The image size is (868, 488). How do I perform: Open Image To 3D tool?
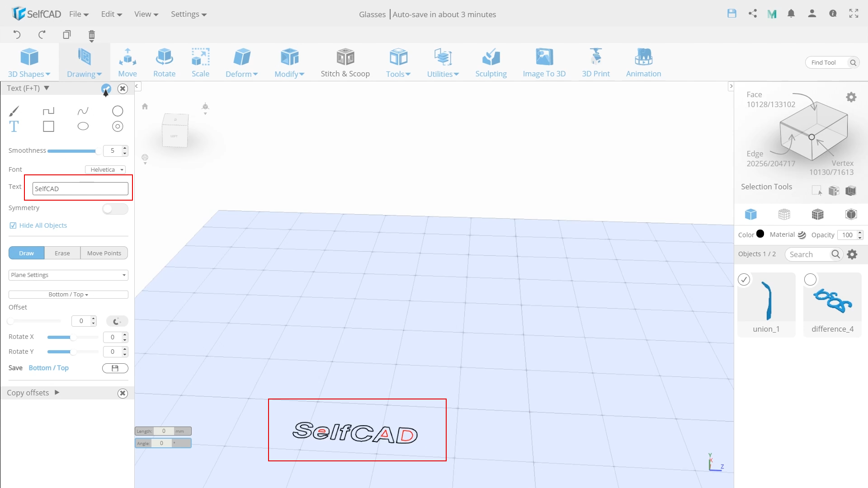pos(544,62)
